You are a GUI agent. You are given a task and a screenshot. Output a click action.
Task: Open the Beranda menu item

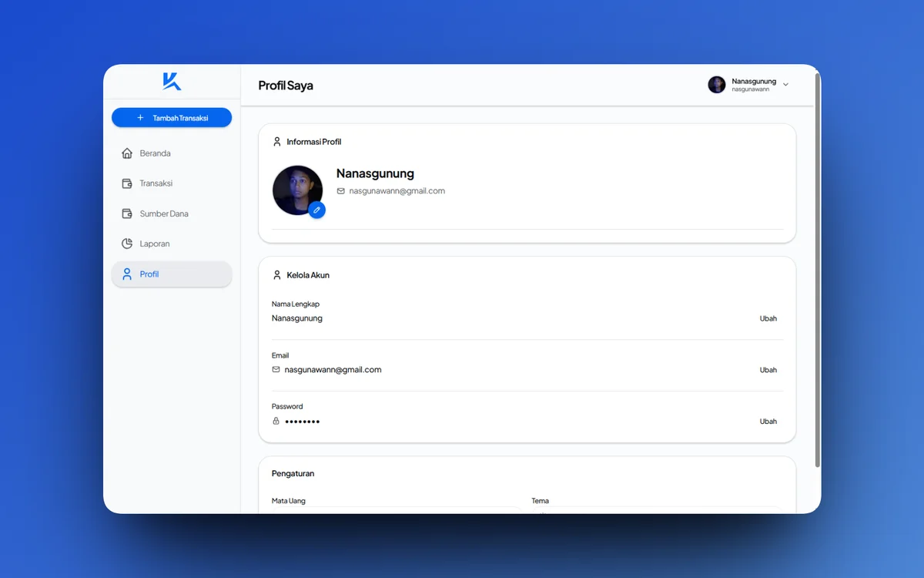coord(172,153)
